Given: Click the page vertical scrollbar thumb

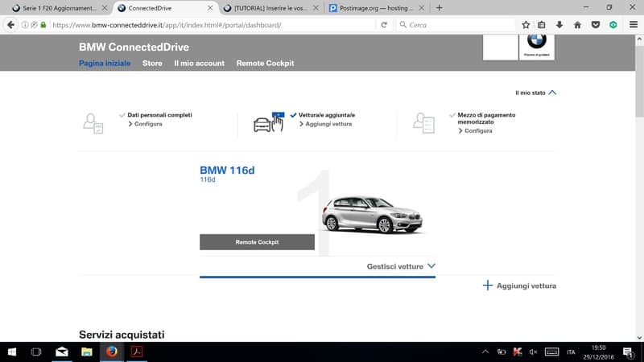Looking at the screenshot, I should tap(639, 80).
